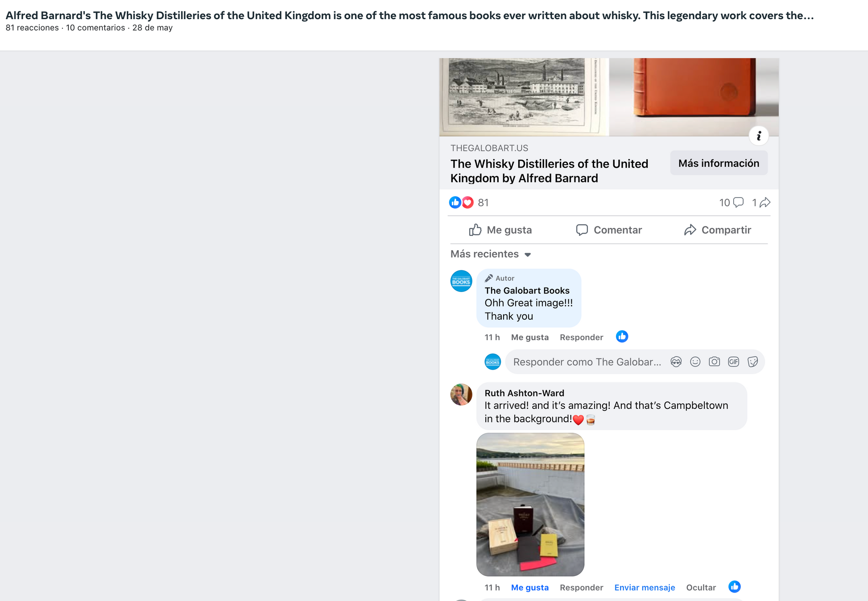Expand the Más recientes sort dropdown
Viewport: 868px width, 601px height.
coord(491,254)
